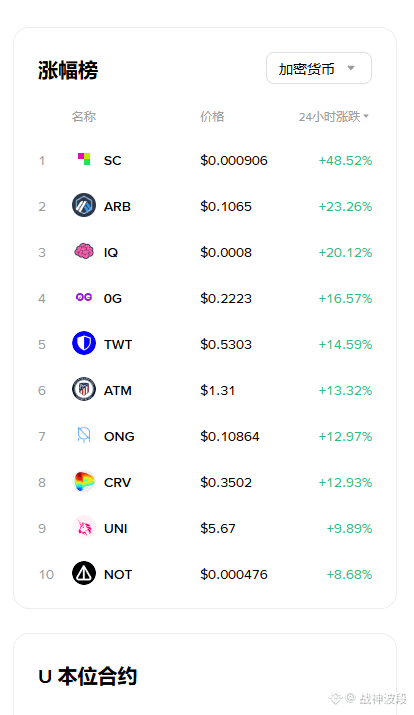Image resolution: width=414 pixels, height=715 pixels.
Task: Click the CRV rainbow Curve icon
Action: click(84, 482)
